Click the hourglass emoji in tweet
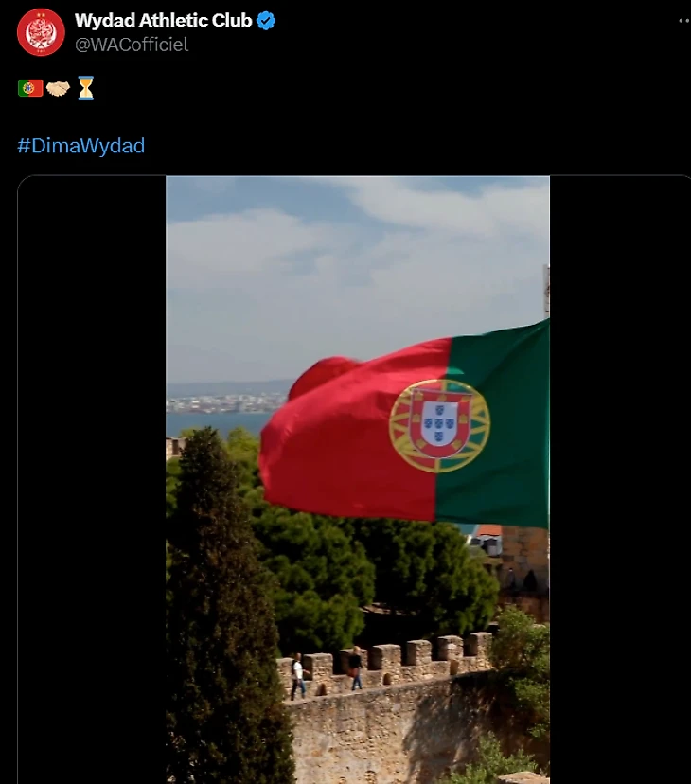691x784 pixels. (x=85, y=88)
